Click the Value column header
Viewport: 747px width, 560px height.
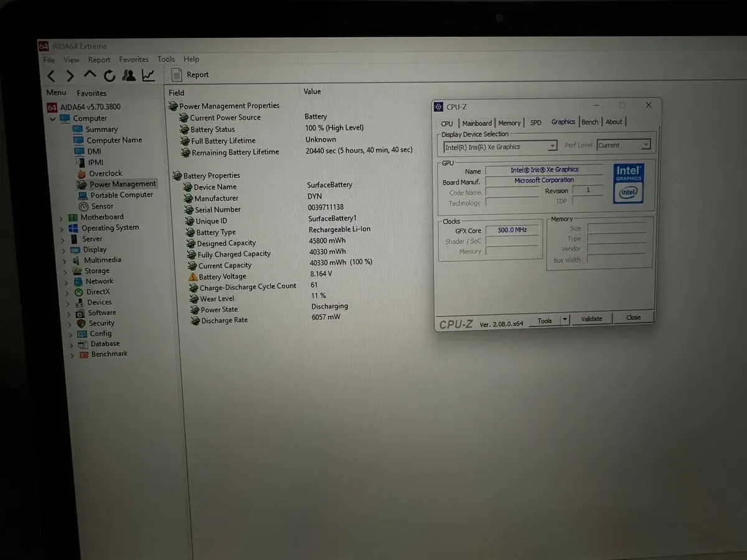pyautogui.click(x=312, y=91)
